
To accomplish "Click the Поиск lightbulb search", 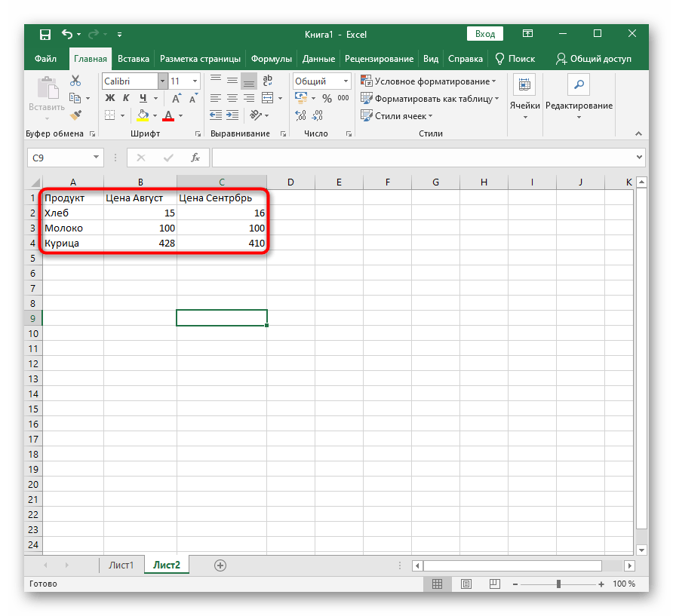I will (515, 59).
